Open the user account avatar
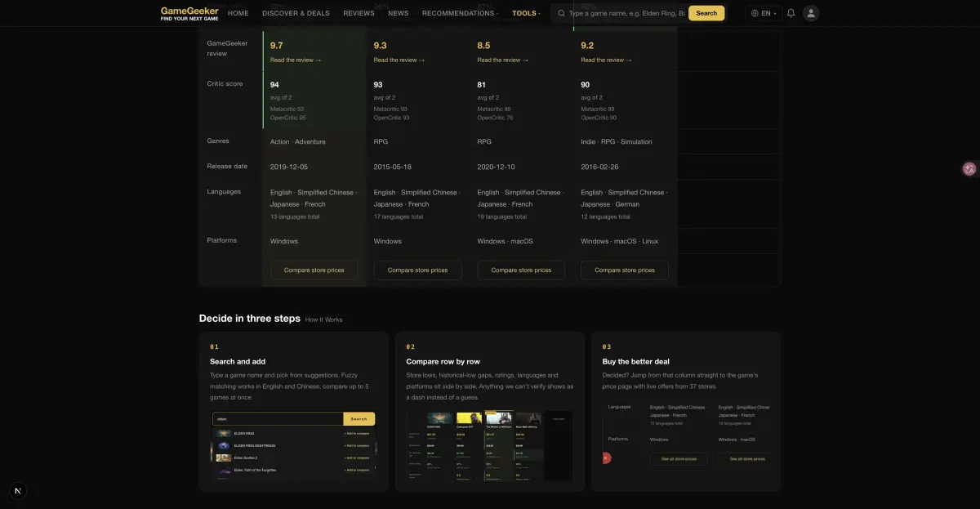Viewport: 980px width, 509px height. (x=811, y=13)
